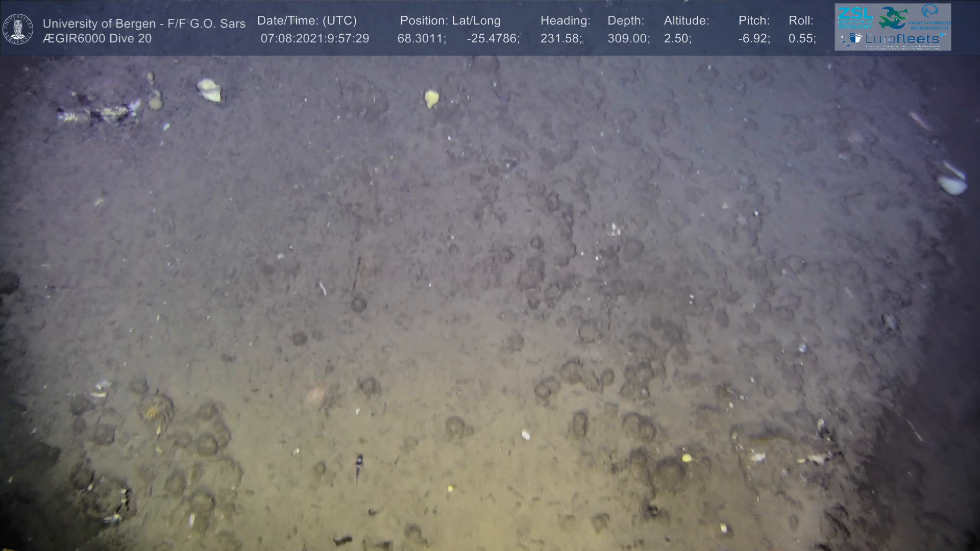Click the Eurofleets+ ship logo
This screenshot has width=980, height=551.
(851, 39)
